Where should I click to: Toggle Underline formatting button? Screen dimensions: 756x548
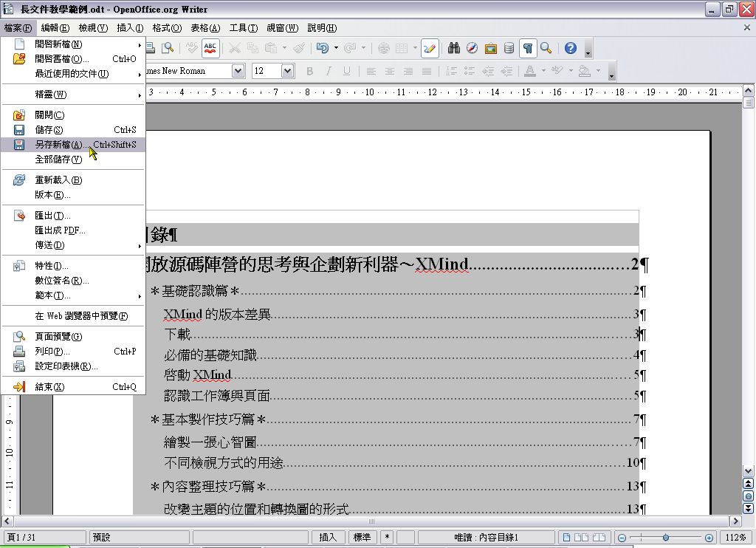coord(346,72)
